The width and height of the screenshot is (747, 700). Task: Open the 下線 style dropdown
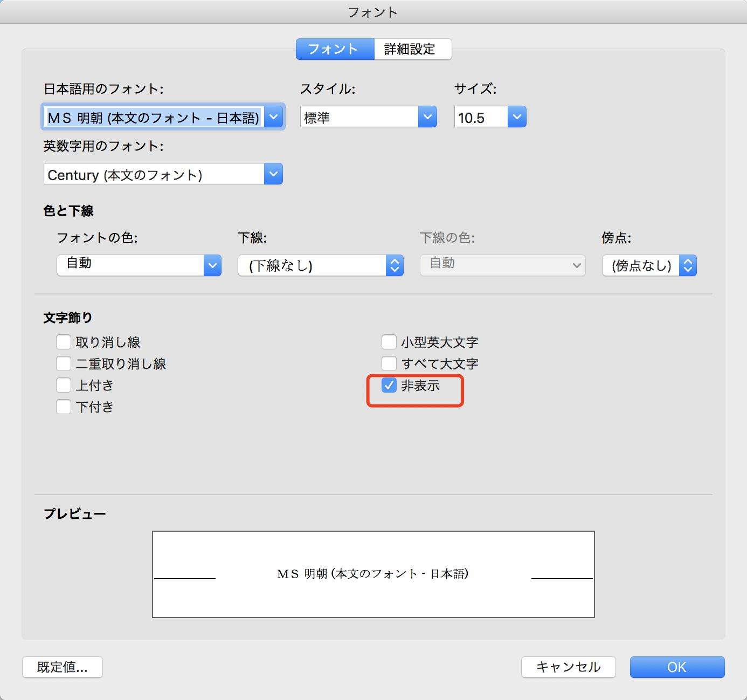point(395,265)
